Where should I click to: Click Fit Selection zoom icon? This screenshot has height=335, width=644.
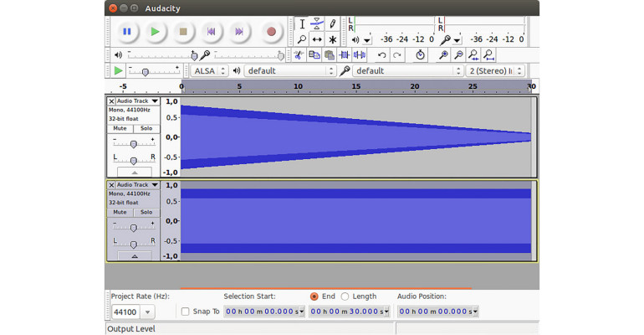point(473,55)
